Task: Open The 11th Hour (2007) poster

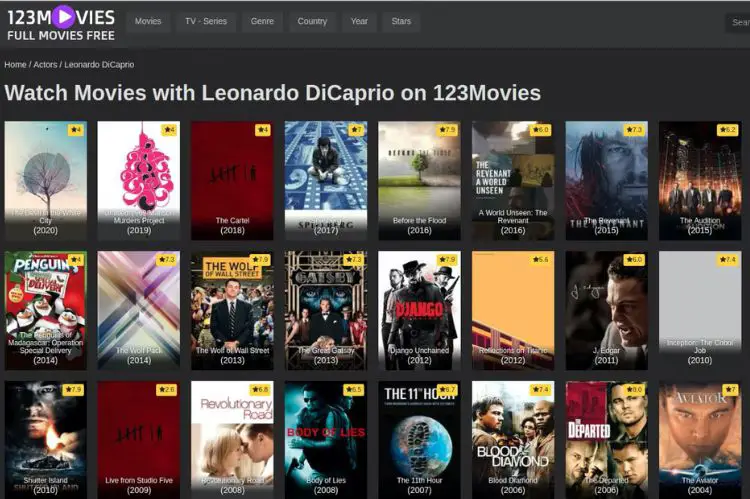Action: (419, 440)
